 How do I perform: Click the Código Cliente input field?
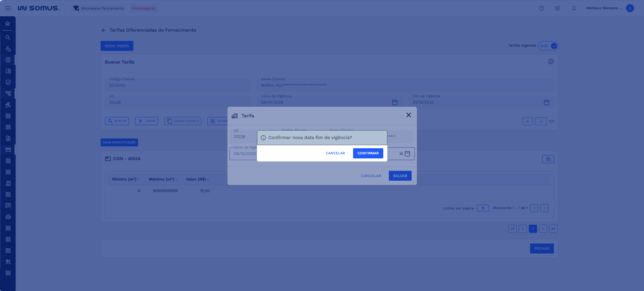coord(178,85)
